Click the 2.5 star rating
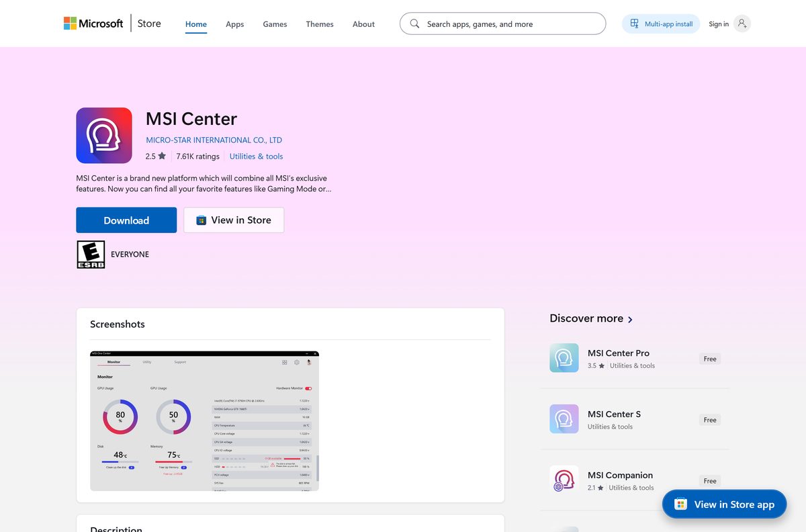Viewport: 806px width, 532px height. click(155, 157)
